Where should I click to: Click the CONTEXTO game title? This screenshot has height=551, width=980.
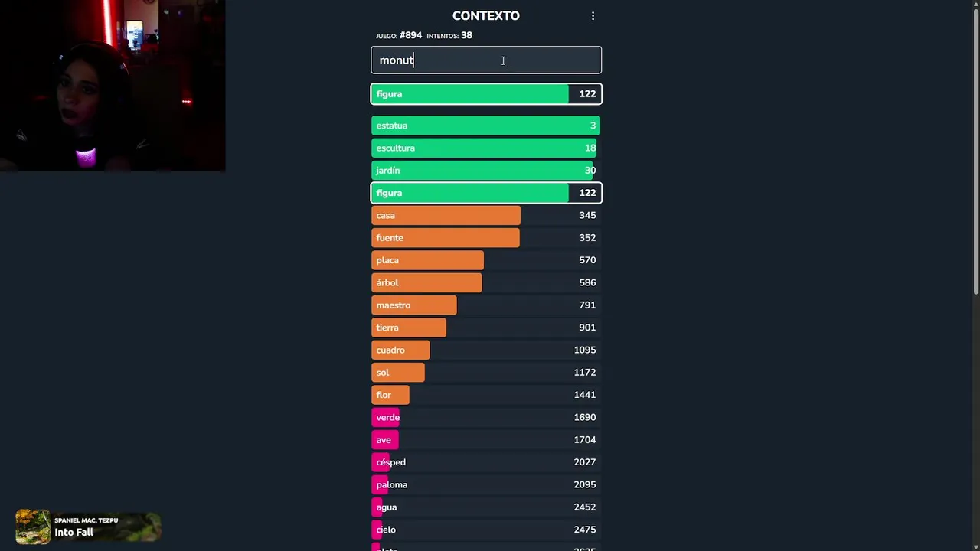[485, 16]
